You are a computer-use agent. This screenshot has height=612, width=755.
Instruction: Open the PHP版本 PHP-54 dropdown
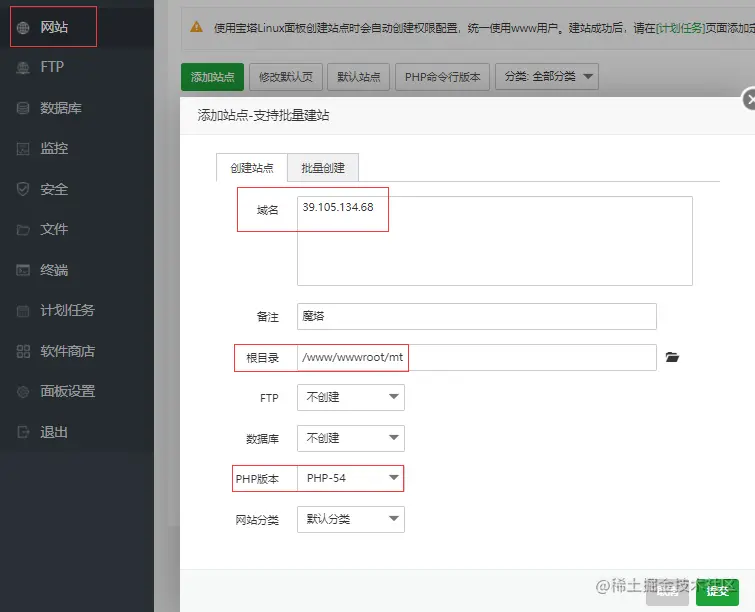pos(351,478)
